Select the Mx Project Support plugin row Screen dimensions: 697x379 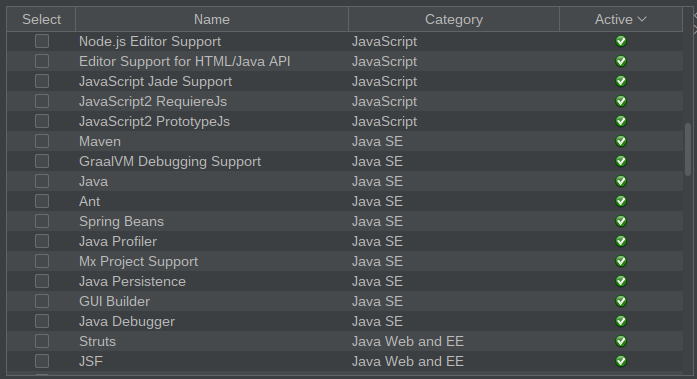pyautogui.click(x=345, y=261)
